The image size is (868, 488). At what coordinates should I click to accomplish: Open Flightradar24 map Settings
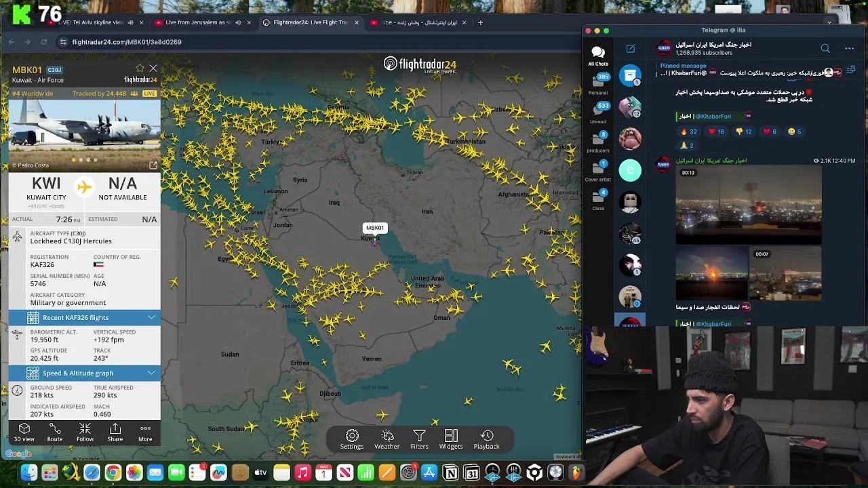click(x=352, y=440)
